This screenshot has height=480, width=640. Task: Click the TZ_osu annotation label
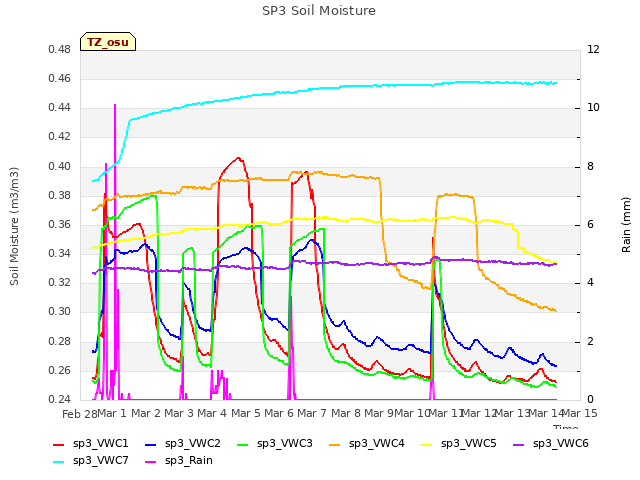coord(108,42)
